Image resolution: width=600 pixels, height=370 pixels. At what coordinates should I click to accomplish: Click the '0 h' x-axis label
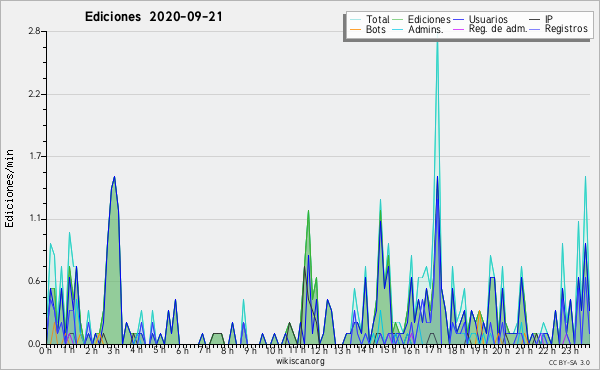pos(45,351)
